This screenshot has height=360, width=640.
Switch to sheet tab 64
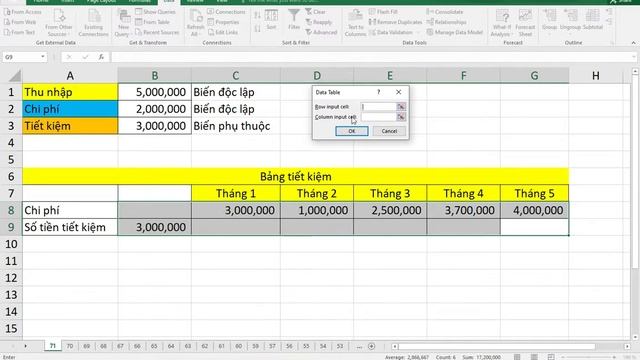click(x=171, y=346)
